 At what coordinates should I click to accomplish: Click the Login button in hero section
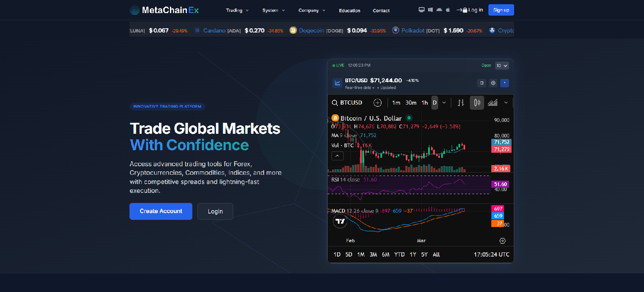click(215, 211)
